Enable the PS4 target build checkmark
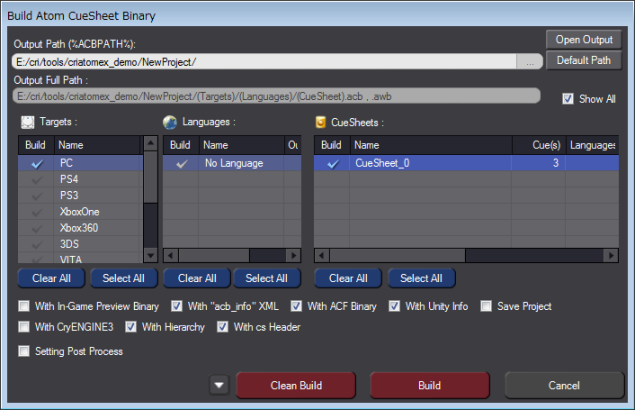Screen dimensions: 635x410 [37, 179]
